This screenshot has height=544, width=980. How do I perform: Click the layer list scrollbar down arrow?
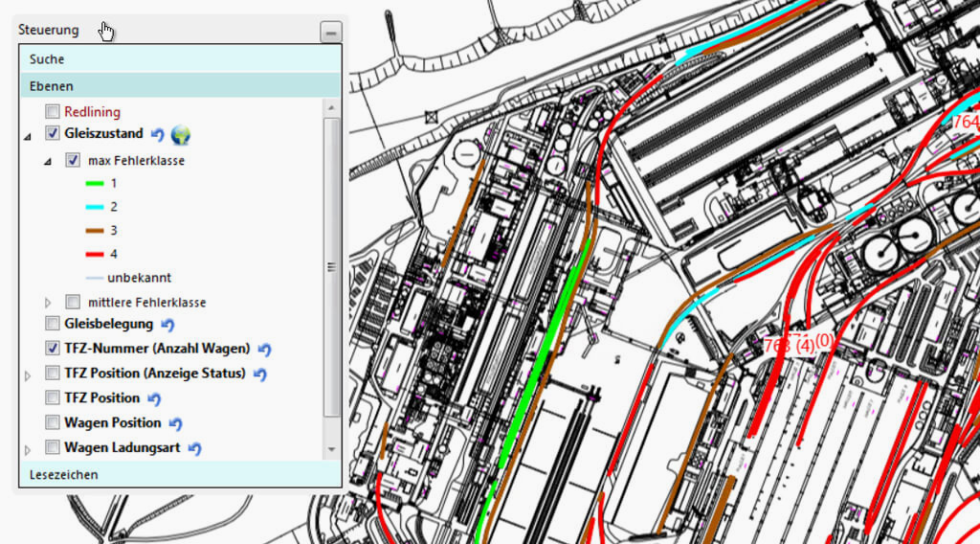point(332,449)
